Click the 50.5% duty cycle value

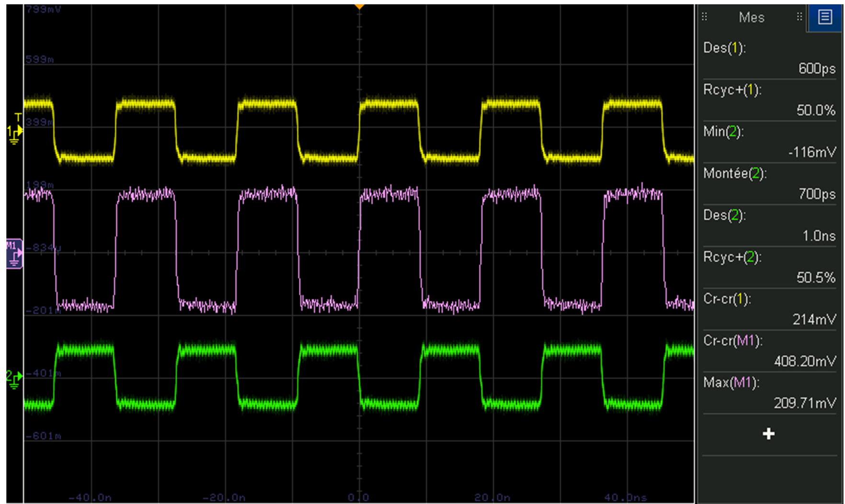pos(816,278)
